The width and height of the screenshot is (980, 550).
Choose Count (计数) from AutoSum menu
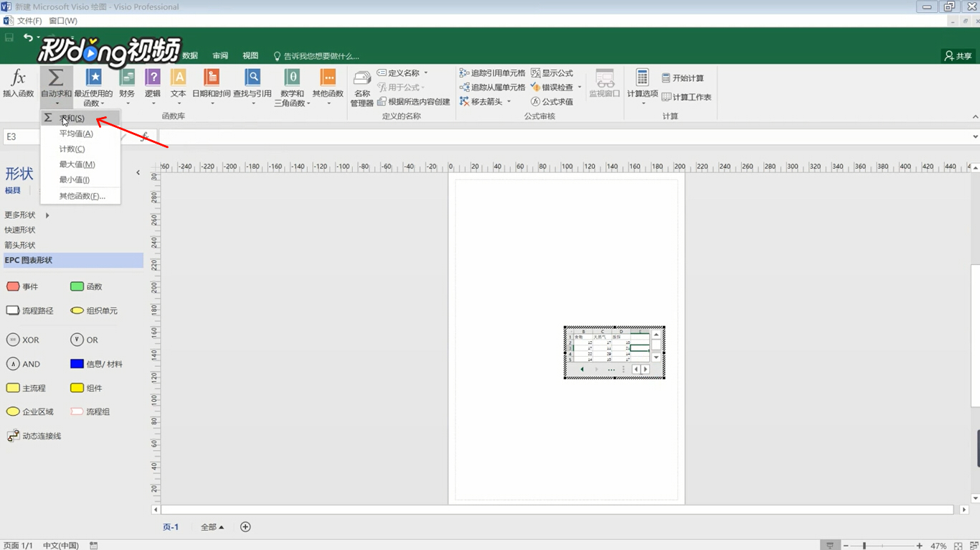80,149
